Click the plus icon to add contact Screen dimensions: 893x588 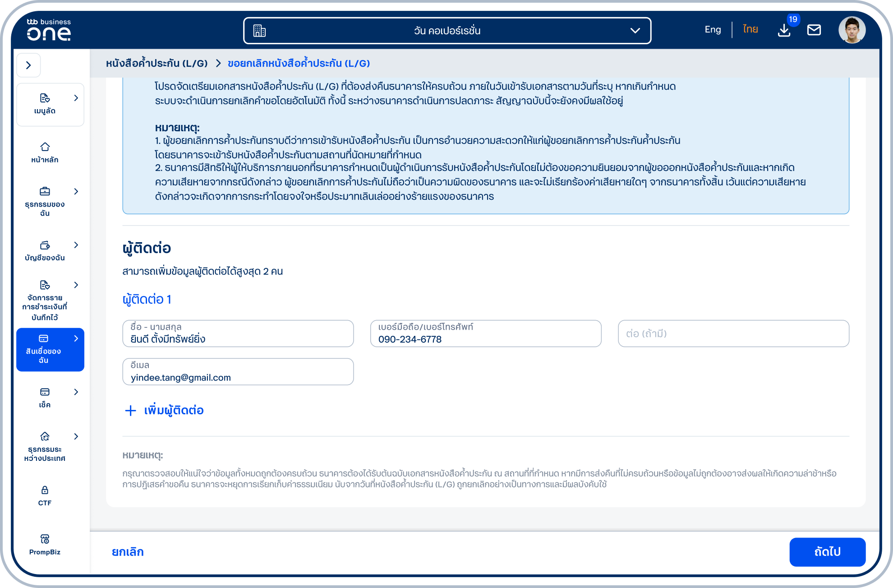(x=130, y=410)
